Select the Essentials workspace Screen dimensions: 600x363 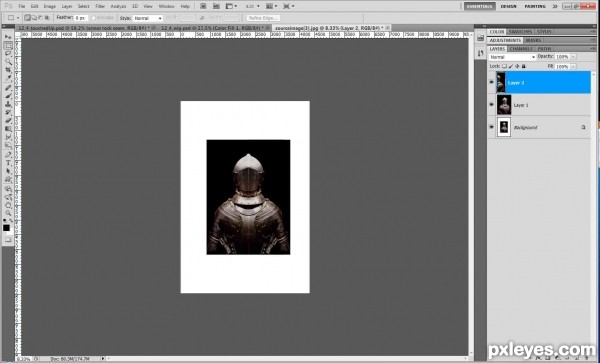point(479,6)
